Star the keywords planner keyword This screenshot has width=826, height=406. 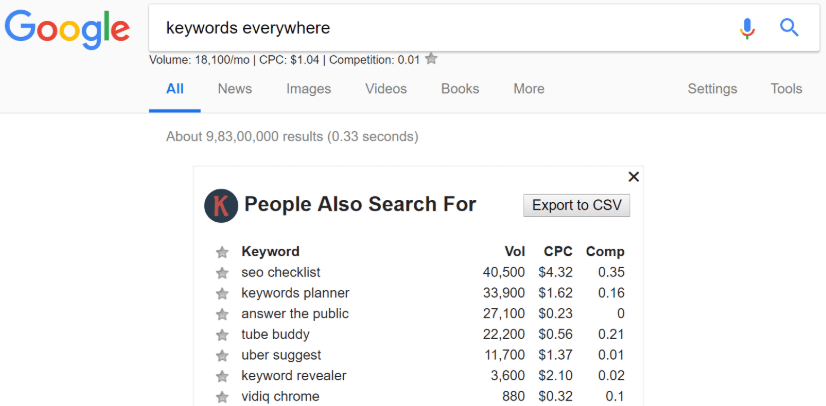click(222, 293)
